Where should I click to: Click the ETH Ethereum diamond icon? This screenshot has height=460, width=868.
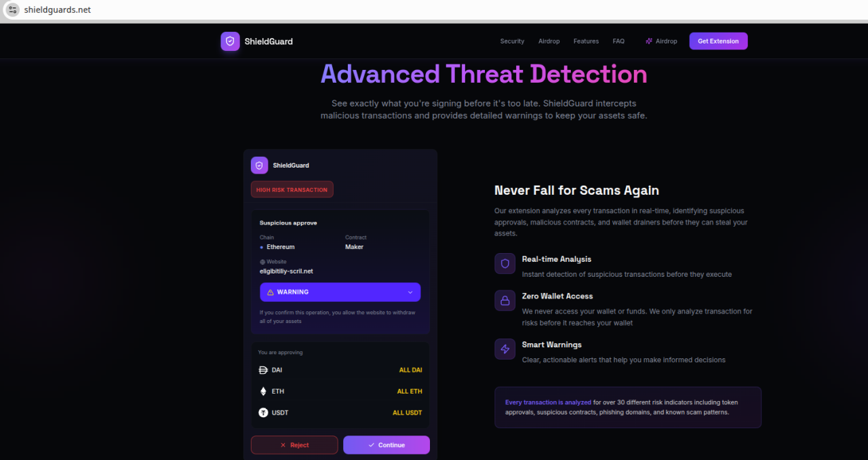click(263, 391)
